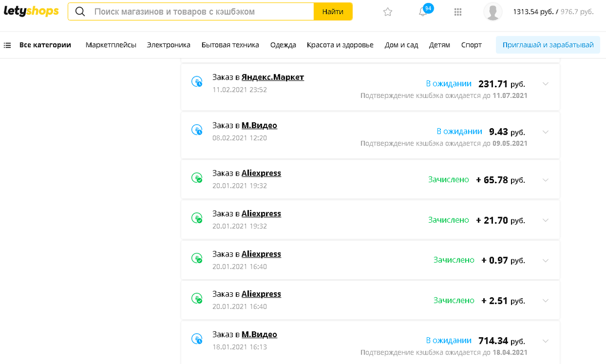The image size is (606, 364).
Task: Click pending icon of М.Видео 08.02.2021 order
Action: pyautogui.click(x=197, y=130)
